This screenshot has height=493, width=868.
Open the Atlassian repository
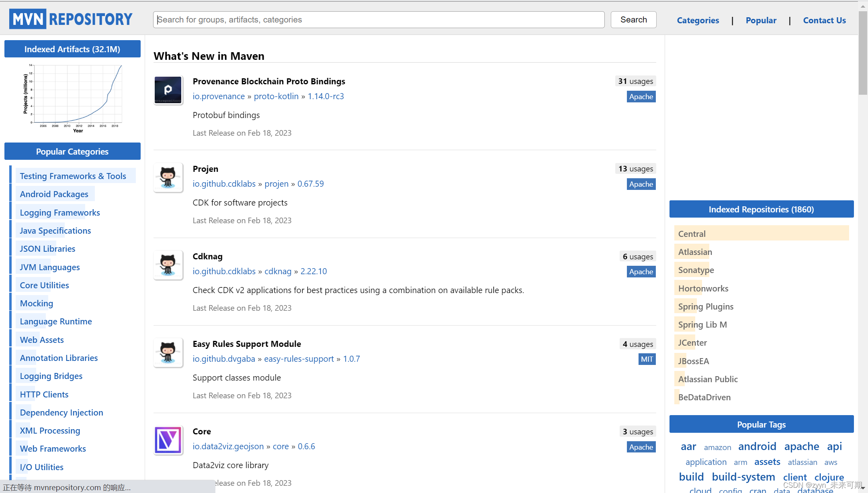695,252
